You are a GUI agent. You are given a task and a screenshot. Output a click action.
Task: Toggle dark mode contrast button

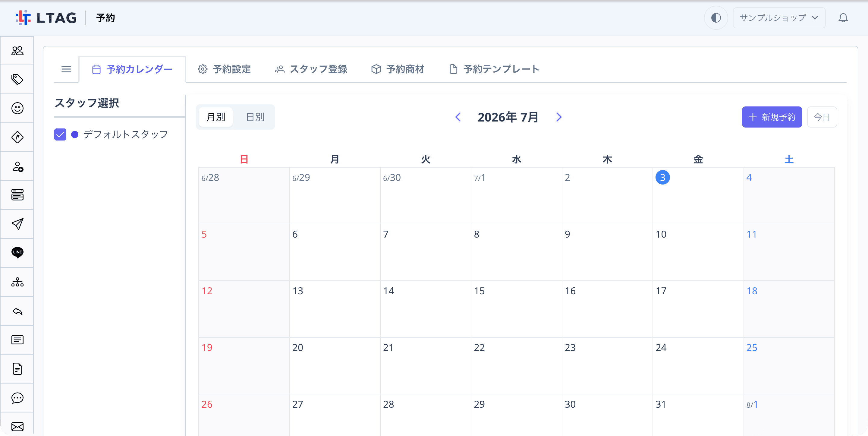(x=716, y=17)
